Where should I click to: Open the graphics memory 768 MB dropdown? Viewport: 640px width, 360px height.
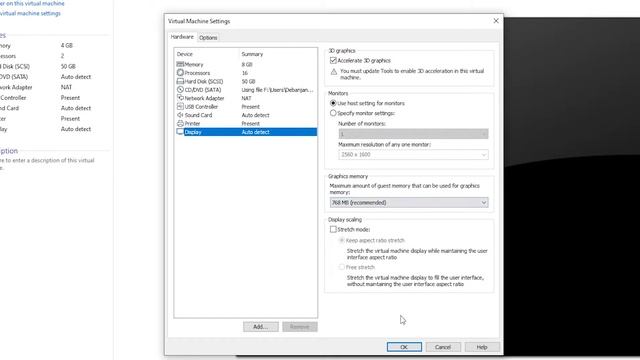[x=409, y=202]
